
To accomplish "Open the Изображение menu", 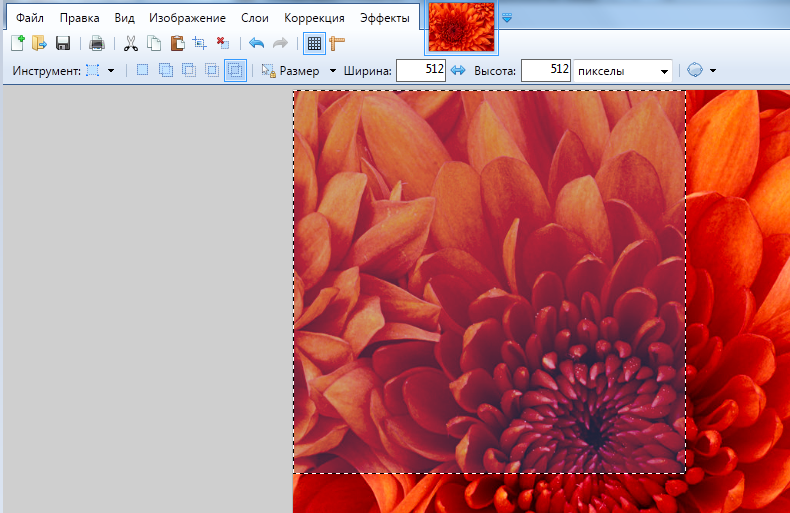I will click(x=187, y=18).
